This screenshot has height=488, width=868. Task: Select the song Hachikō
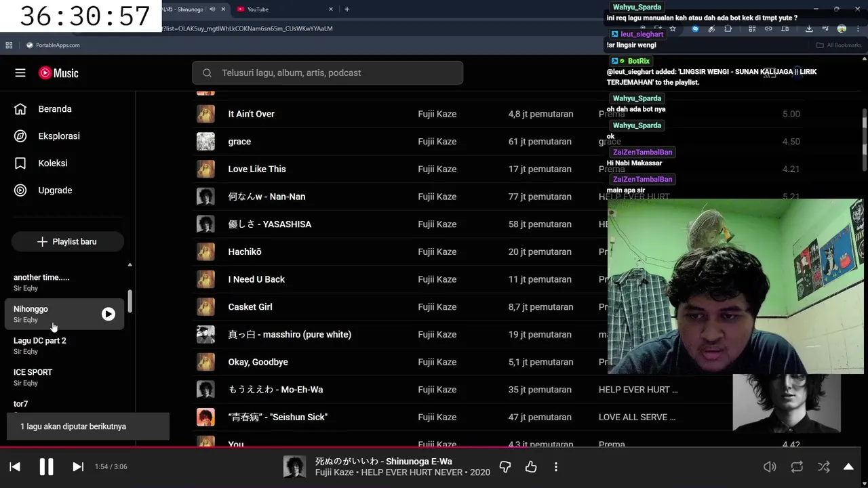pos(244,251)
